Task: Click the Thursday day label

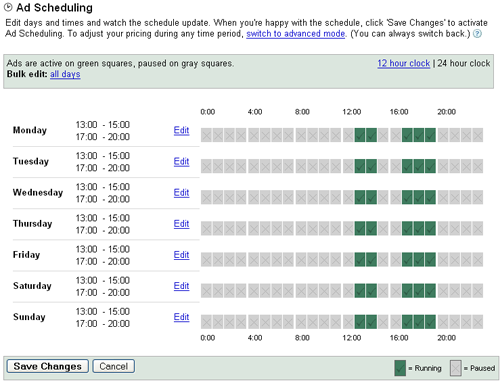Action: pyautogui.click(x=32, y=224)
